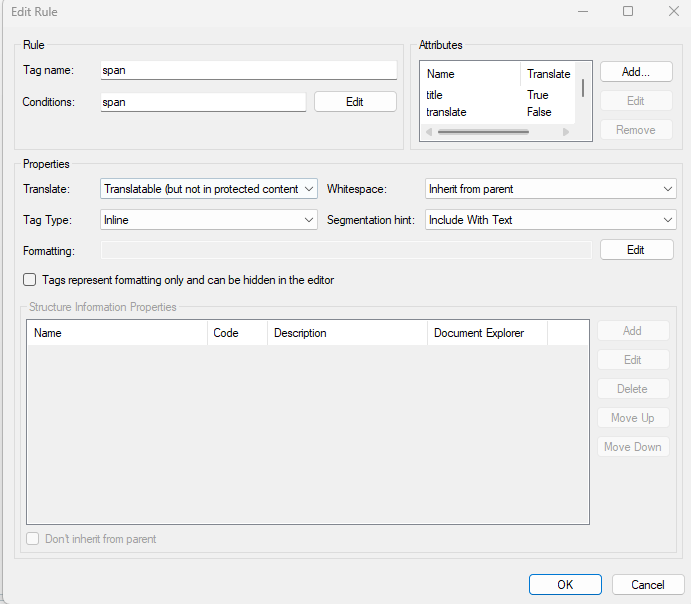Click Name column header in structure table
The width and height of the screenshot is (691, 604).
(117, 333)
